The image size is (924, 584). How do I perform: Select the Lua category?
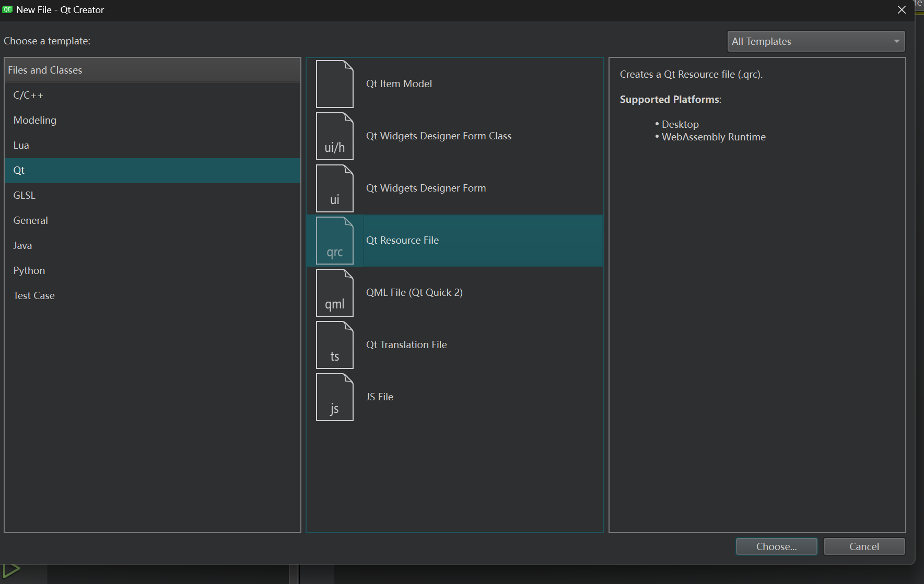point(21,146)
